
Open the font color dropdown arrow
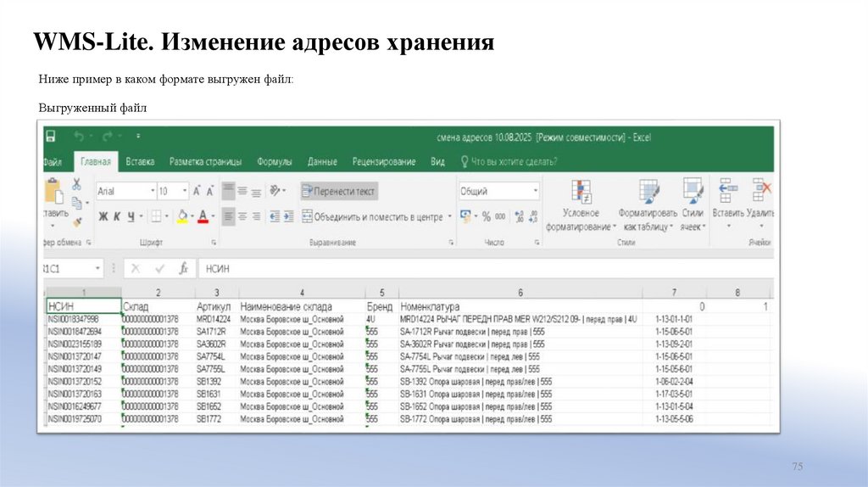tap(213, 216)
